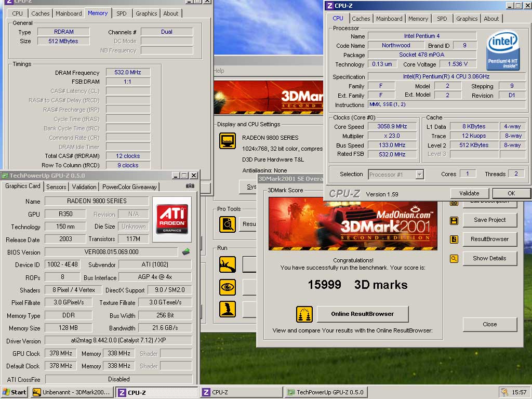This screenshot has height=399, width=532.
Task: Click Save Project button
Action: tap(489, 220)
